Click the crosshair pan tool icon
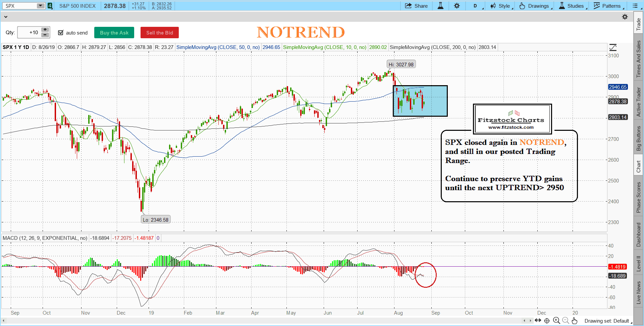Image resolution: width=644 pixels, height=326 pixels. coord(547,321)
